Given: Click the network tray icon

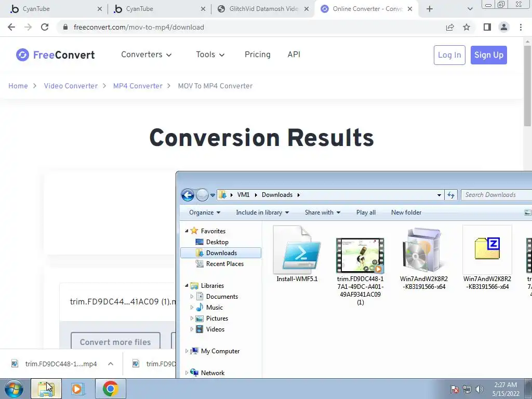Looking at the screenshot, I should point(467,389).
